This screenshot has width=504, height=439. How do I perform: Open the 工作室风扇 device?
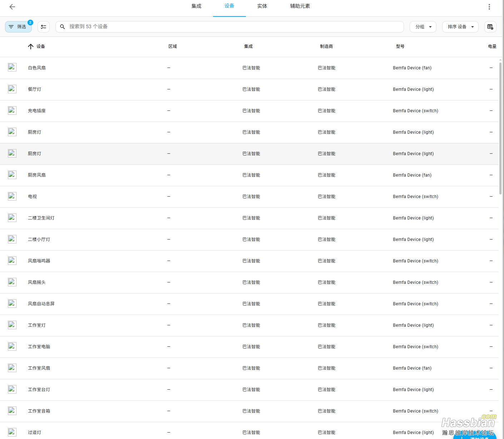click(x=39, y=368)
